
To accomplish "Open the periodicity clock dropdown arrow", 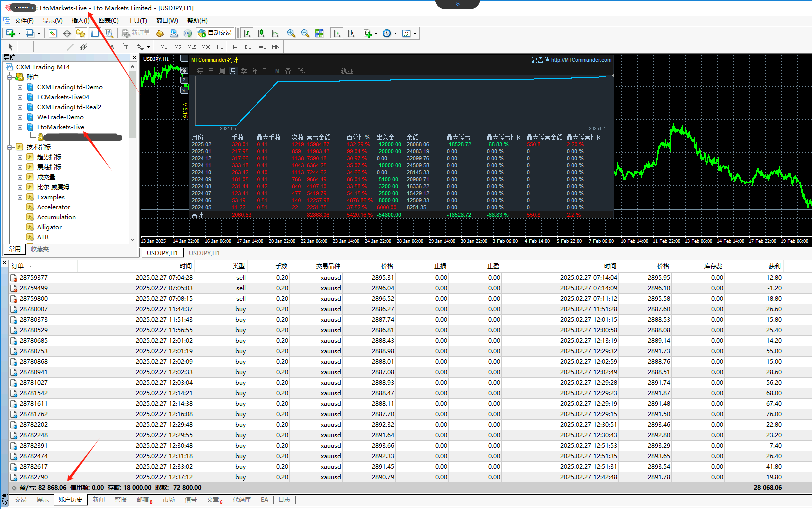I will 395,34.
